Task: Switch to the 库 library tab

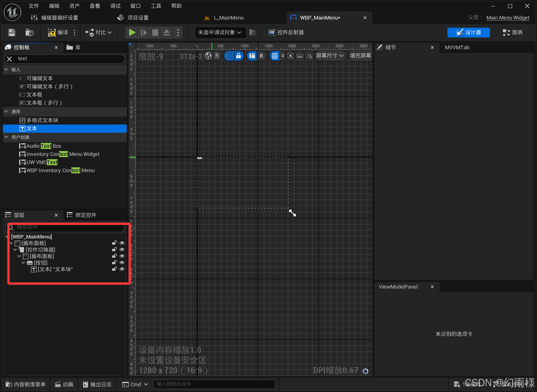Action: click(74, 48)
